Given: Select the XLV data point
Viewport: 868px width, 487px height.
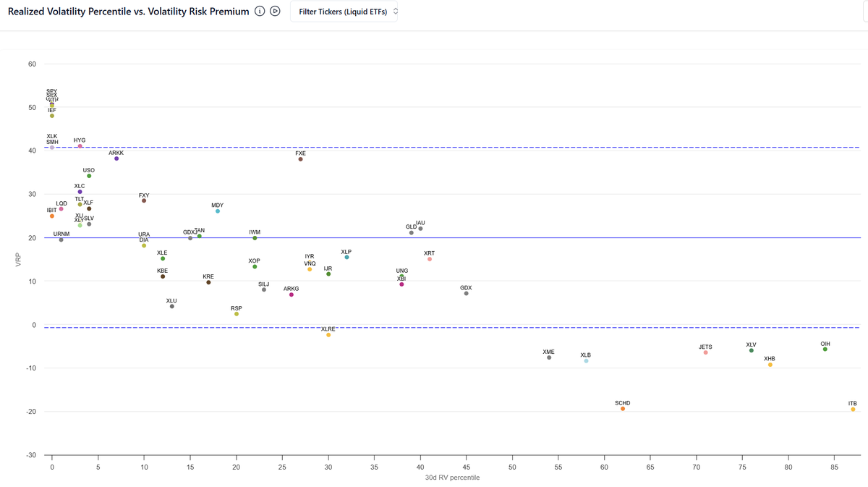Looking at the screenshot, I should 752,350.
